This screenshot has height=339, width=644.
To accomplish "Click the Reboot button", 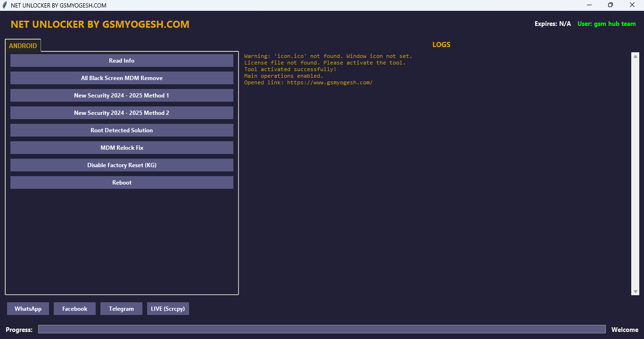I will (x=122, y=183).
